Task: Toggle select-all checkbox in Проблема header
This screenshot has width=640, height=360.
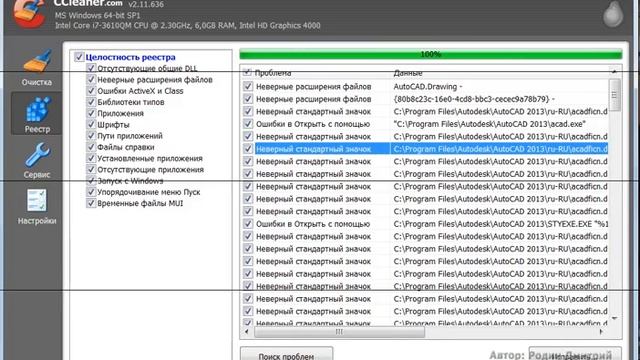Action: click(x=247, y=73)
